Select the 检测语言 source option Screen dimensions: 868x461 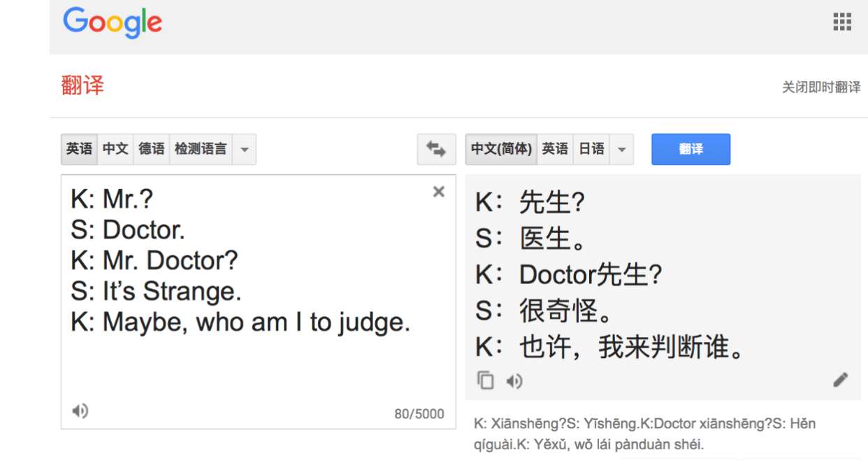point(200,149)
